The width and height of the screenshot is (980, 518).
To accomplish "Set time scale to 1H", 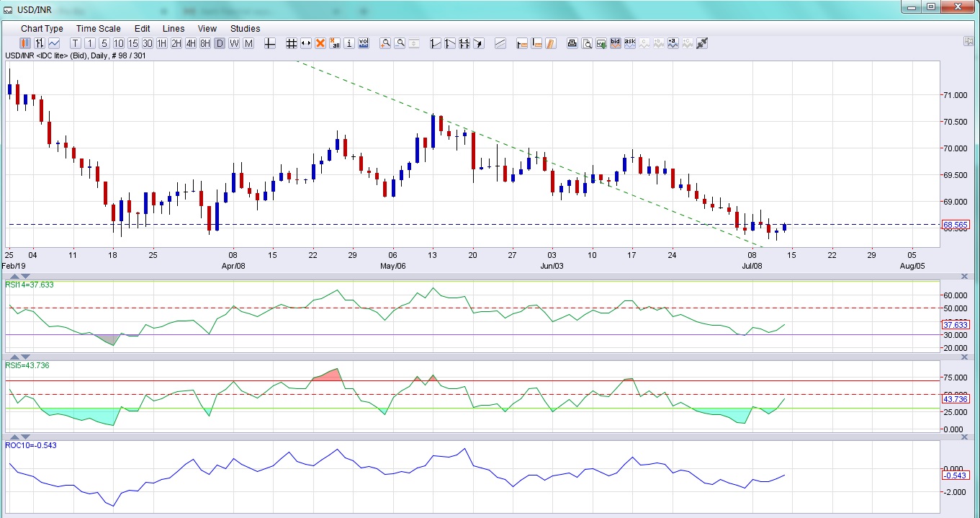I will pyautogui.click(x=162, y=43).
